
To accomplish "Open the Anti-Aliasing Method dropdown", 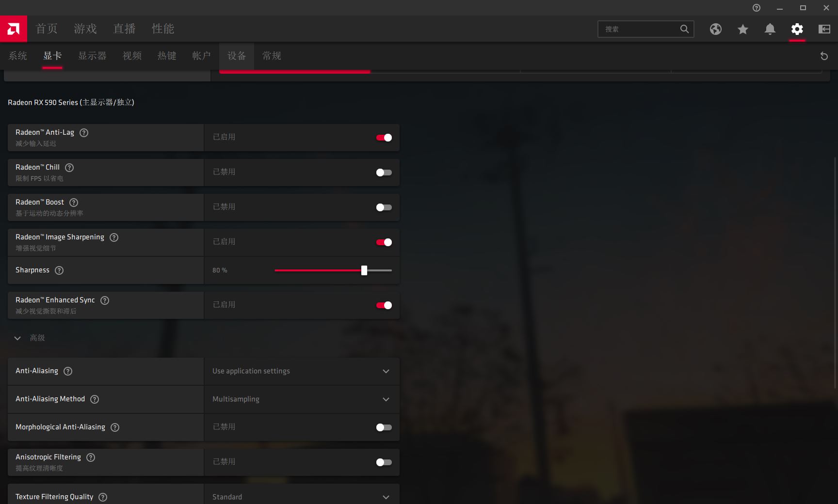I will [302, 399].
